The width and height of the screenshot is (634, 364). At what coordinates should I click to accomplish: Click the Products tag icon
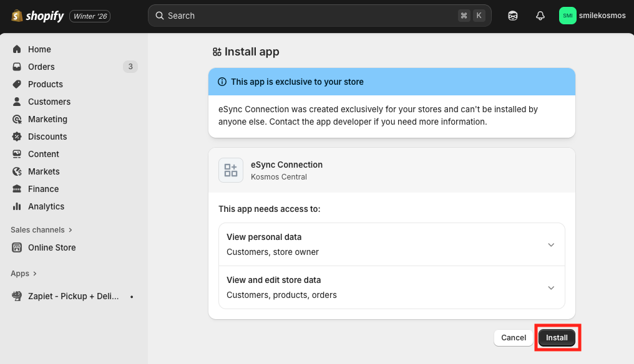coord(17,84)
